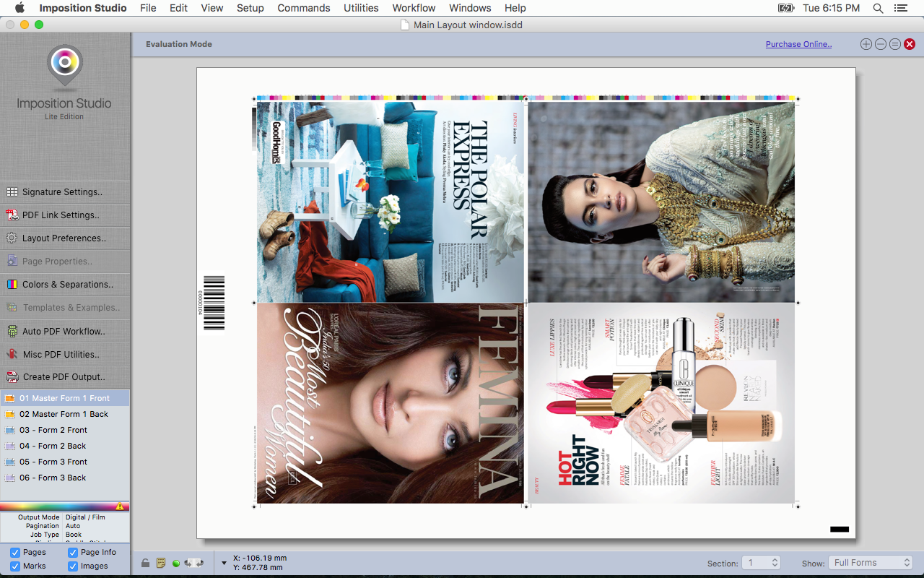924x578 pixels.
Task: Click the barcode mark on sheet
Action: pos(214,301)
